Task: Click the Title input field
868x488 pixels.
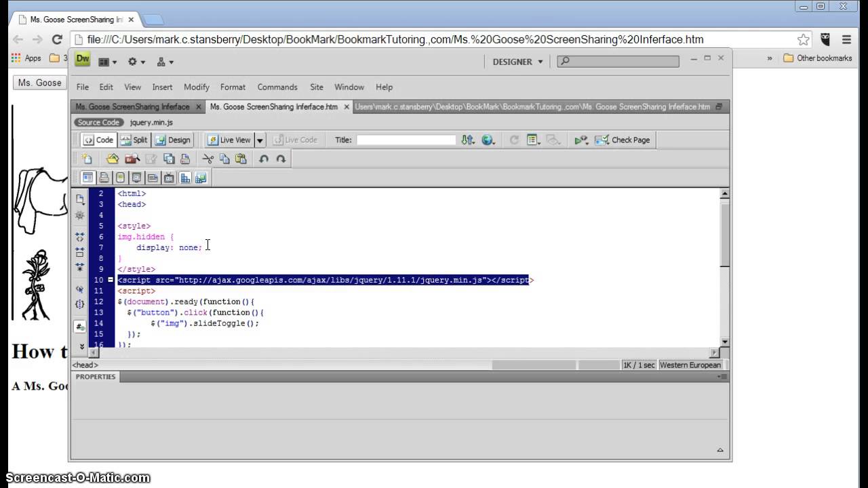Action: (x=406, y=140)
